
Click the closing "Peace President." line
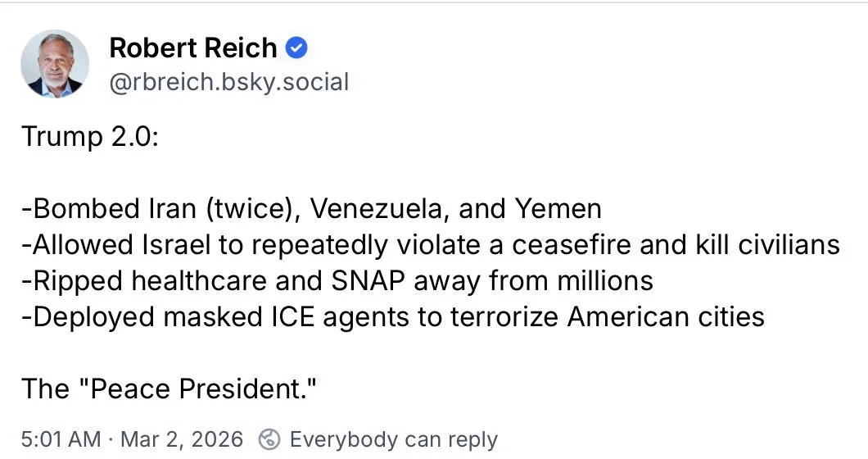tap(170, 389)
